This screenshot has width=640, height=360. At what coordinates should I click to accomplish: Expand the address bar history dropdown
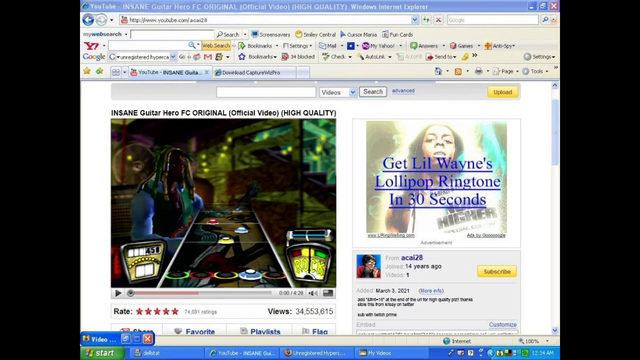pos(415,20)
